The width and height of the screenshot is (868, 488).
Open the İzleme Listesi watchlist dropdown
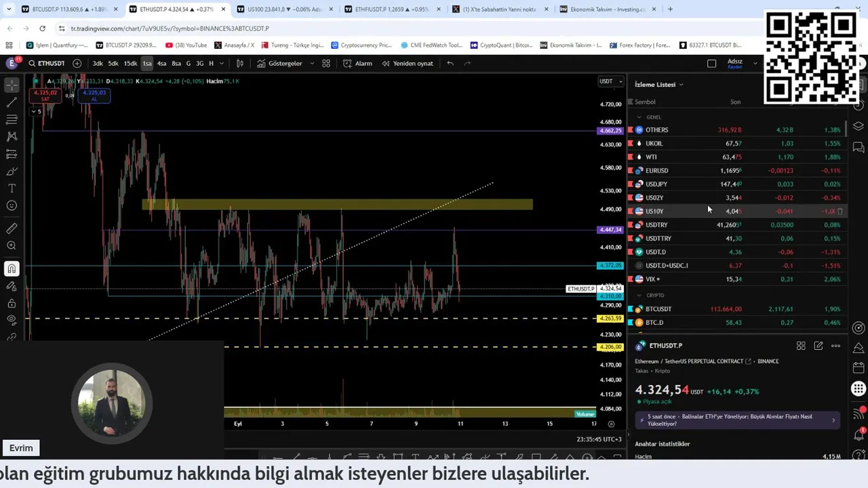click(x=658, y=85)
